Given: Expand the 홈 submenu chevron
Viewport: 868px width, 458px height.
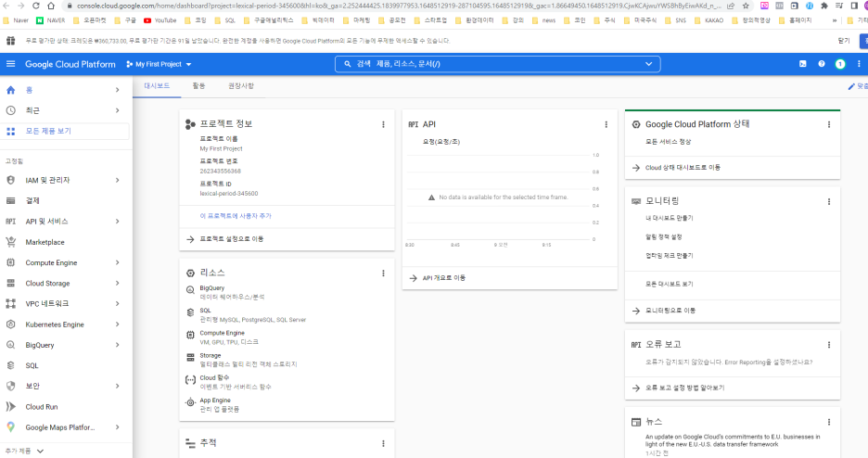Looking at the screenshot, I should pyautogui.click(x=118, y=90).
